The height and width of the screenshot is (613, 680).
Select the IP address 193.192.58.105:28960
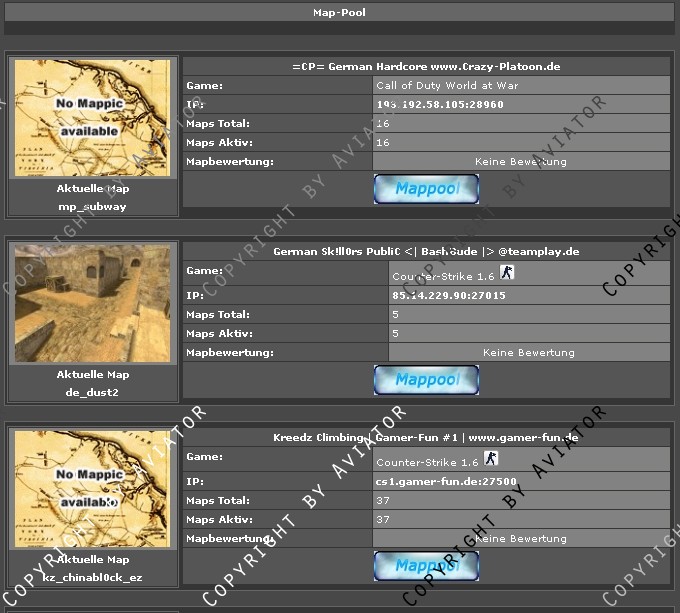click(x=440, y=104)
